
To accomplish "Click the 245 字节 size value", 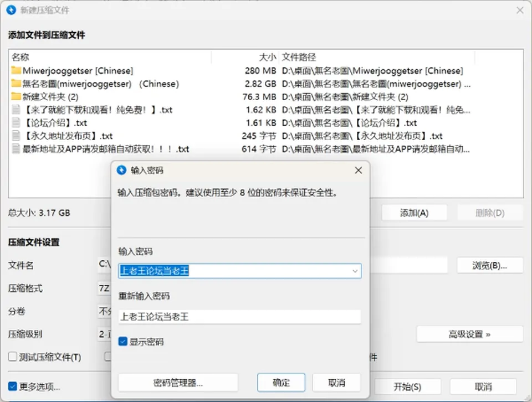I will pos(259,136).
